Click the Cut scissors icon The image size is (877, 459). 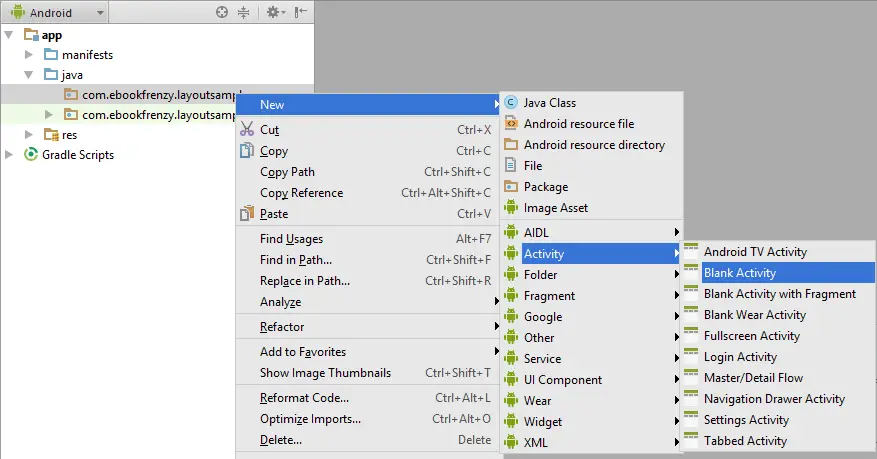coord(246,130)
